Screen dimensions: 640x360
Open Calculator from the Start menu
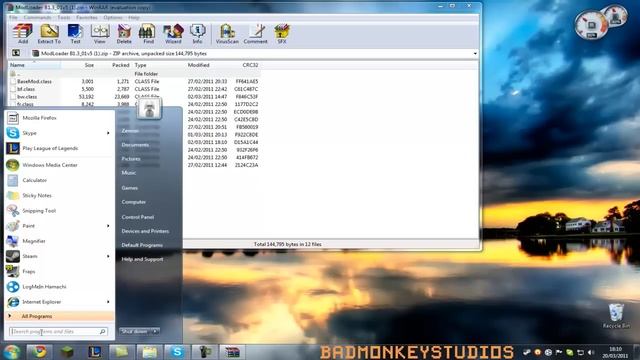(x=59, y=180)
